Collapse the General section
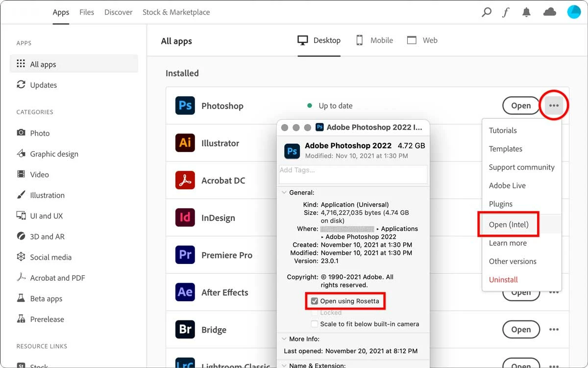 284,193
